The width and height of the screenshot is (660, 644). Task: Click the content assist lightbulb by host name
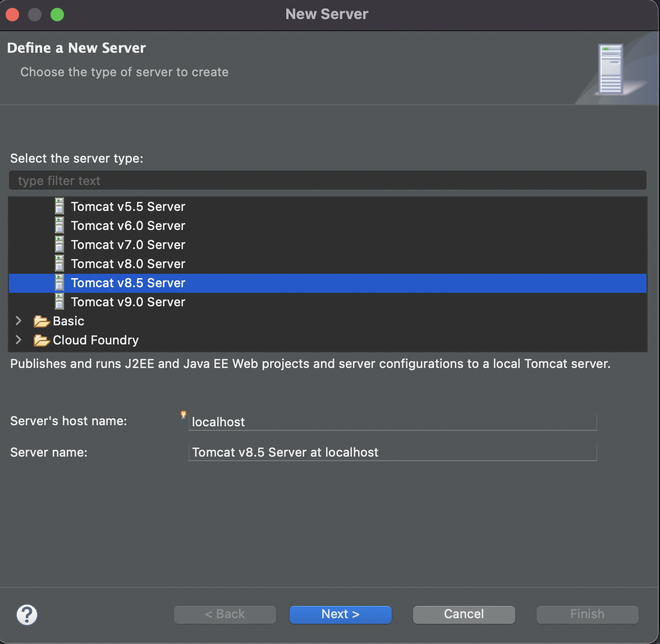tap(184, 415)
